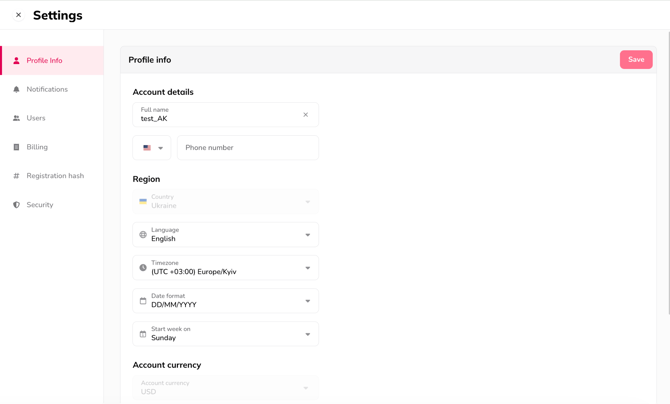The height and width of the screenshot is (404, 670).
Task: Navigate to the Security section
Action: tap(52, 205)
